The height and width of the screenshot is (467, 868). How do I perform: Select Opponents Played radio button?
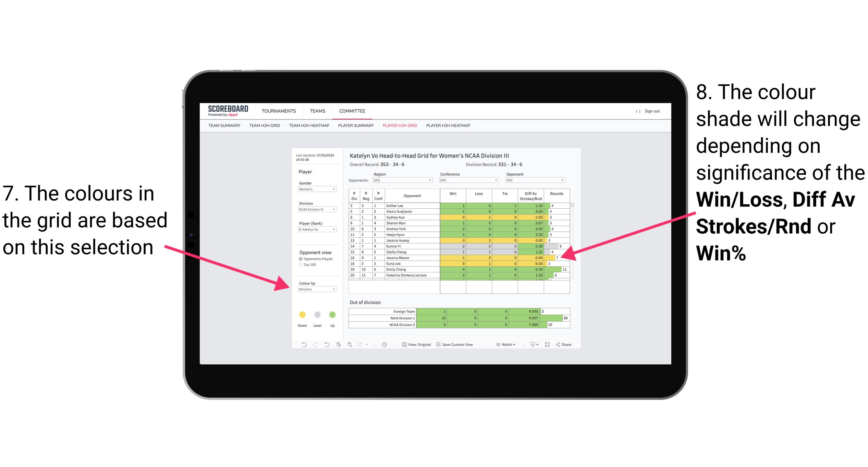point(300,259)
